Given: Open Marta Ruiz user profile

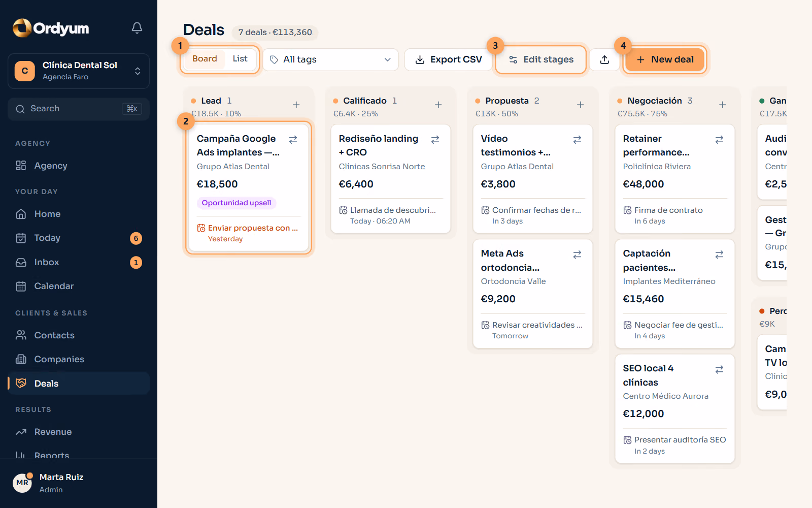Looking at the screenshot, I should (x=79, y=483).
